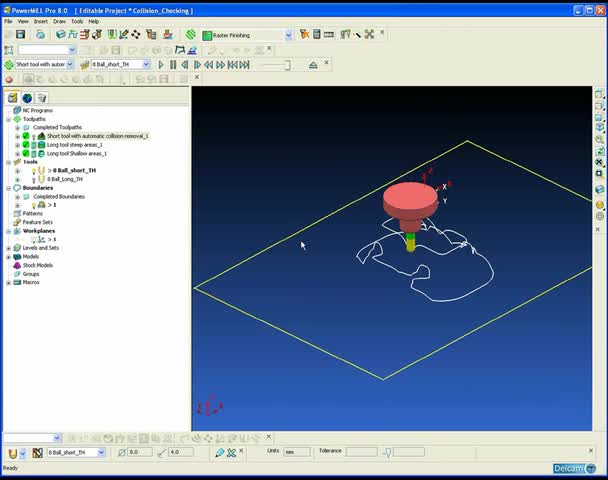Click the Save project icon

[20, 35]
